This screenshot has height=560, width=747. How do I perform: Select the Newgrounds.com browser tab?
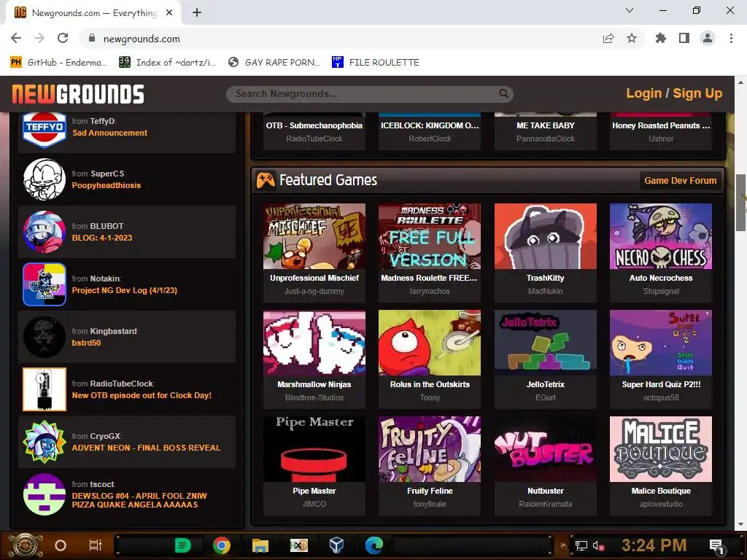[93, 13]
